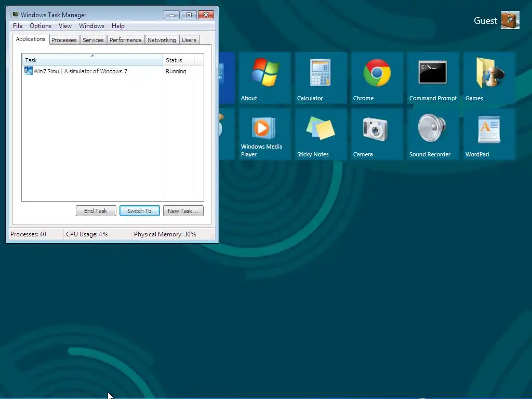Minimize the Task Manager window
This screenshot has height=399, width=532.
pos(171,15)
